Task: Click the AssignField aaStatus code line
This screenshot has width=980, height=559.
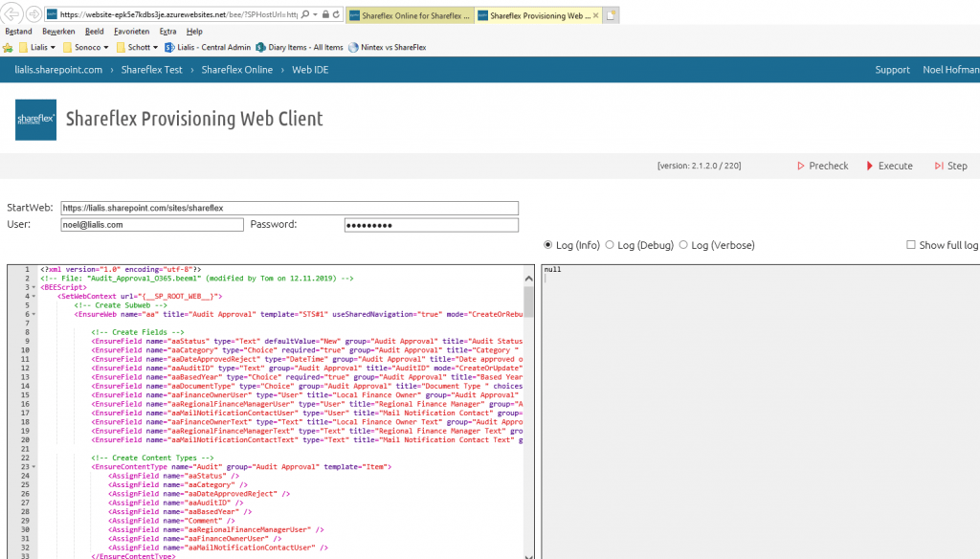Action: (174, 477)
